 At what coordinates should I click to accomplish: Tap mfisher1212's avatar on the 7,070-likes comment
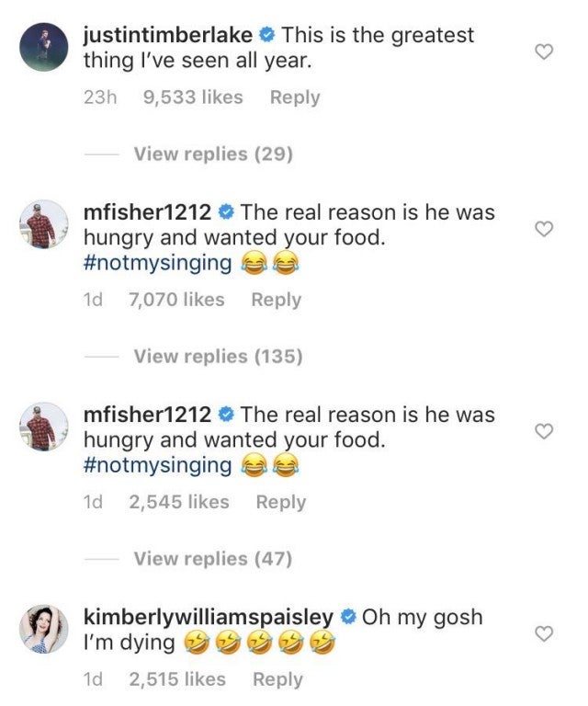coord(42,225)
